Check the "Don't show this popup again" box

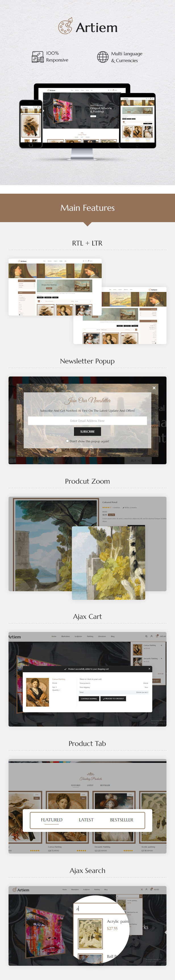click(x=68, y=441)
